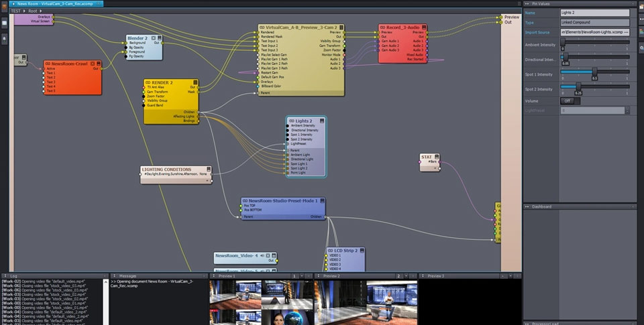Click the pin layout icon on RENDER 2 node
The width and height of the screenshot is (644, 325).
[x=195, y=82]
